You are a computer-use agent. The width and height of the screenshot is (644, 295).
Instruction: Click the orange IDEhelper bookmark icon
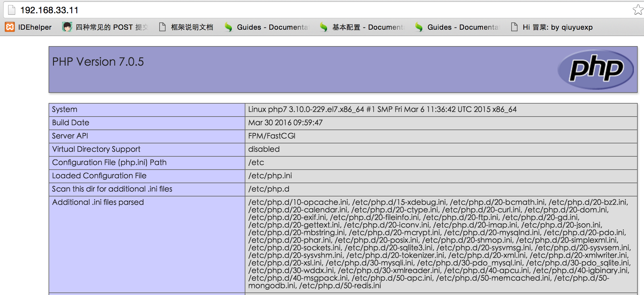[x=10, y=27]
